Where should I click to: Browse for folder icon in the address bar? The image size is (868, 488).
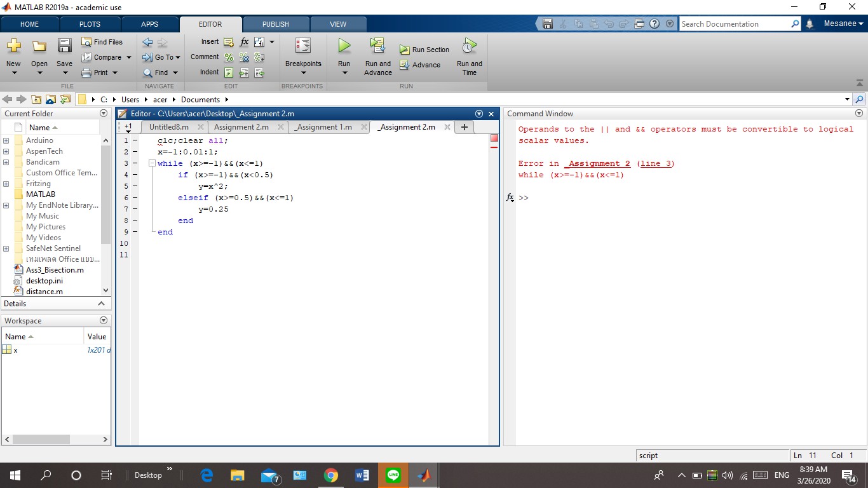50,100
